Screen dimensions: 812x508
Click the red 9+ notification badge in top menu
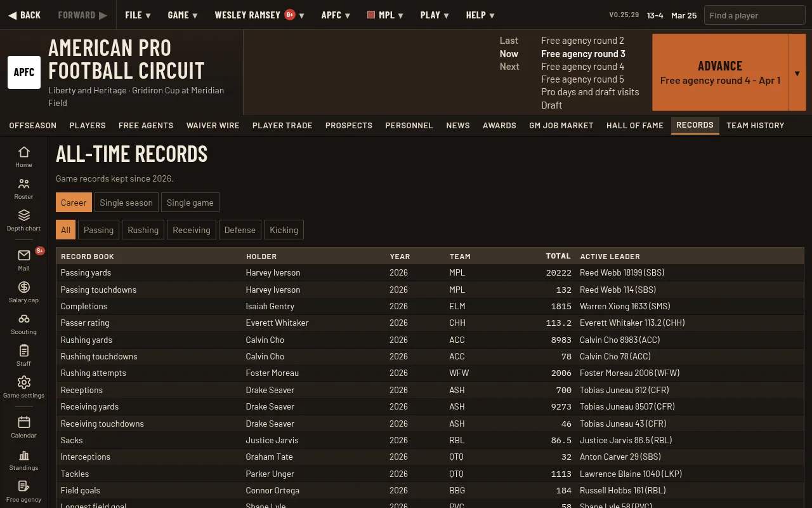pos(290,15)
